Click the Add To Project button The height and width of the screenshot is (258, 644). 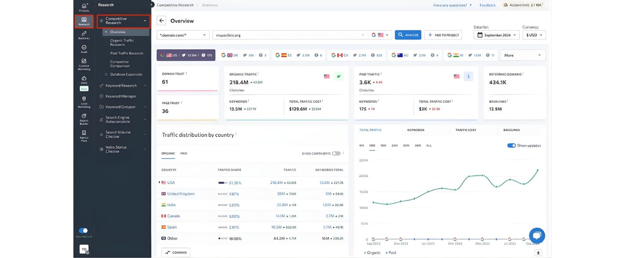click(x=443, y=35)
